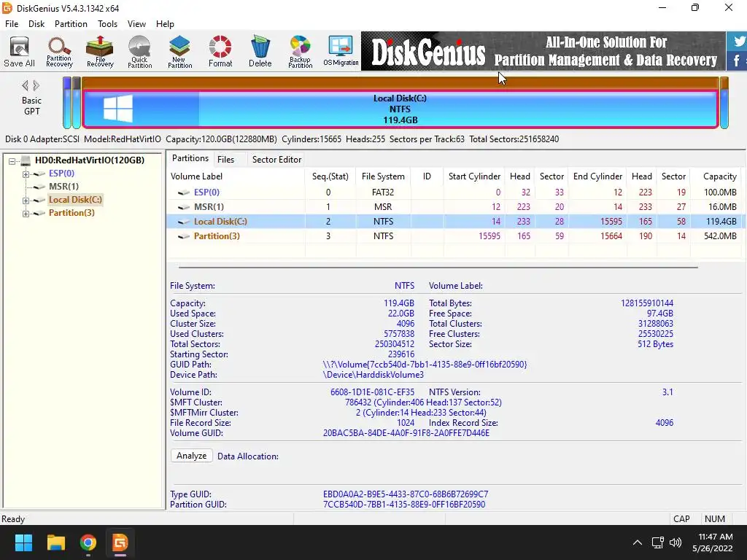Go to the previous disk with the left arrow

point(26,86)
